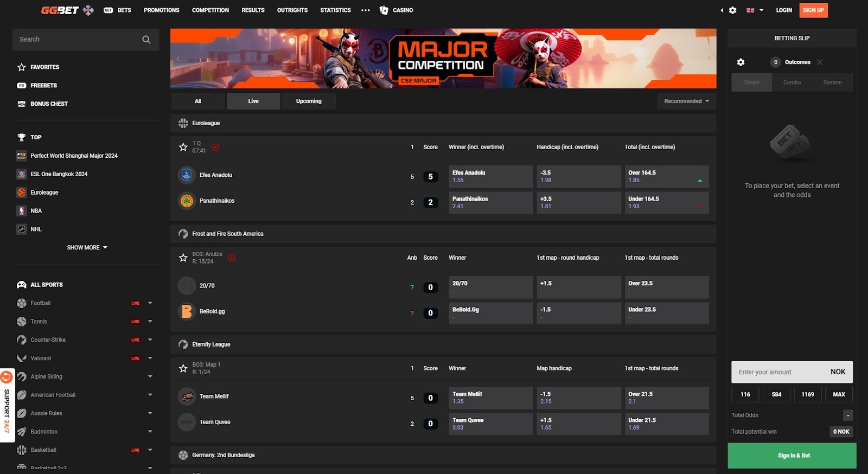The height and width of the screenshot is (474, 868).
Task: Open the RESULTS menu
Action: [x=253, y=10]
